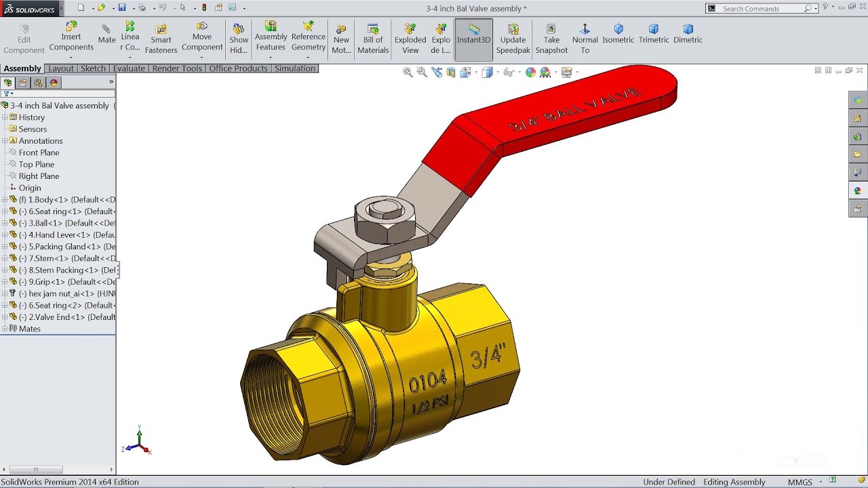The width and height of the screenshot is (868, 488).
Task: Click the Zoom to Fit icon
Action: pyautogui.click(x=408, y=72)
